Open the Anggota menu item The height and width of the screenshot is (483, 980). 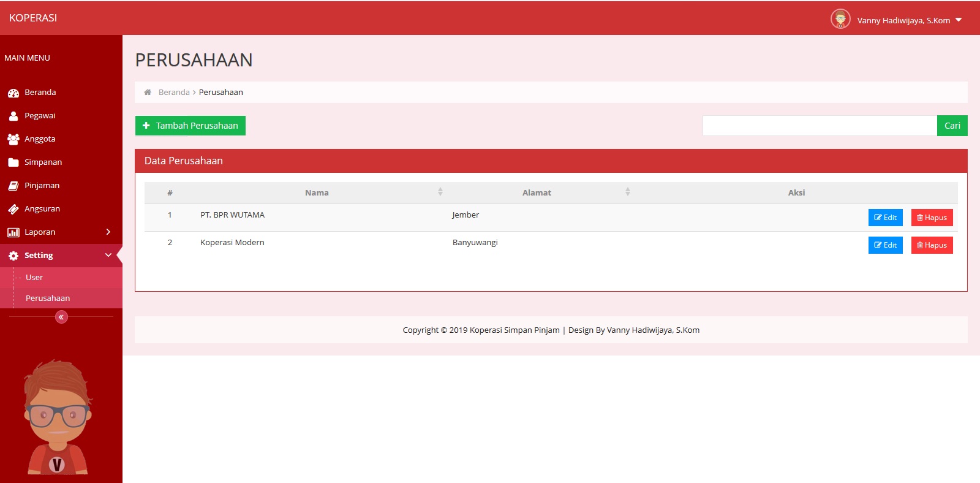point(61,139)
